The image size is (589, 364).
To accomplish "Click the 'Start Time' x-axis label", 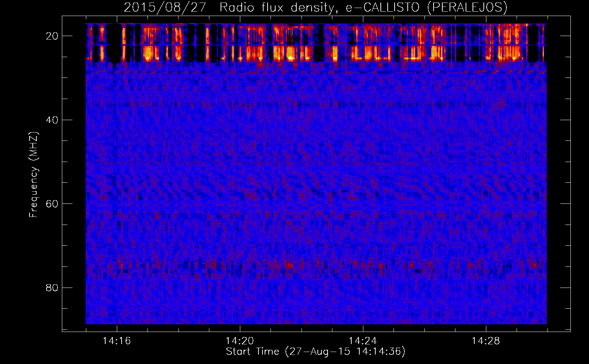I will tap(316, 352).
